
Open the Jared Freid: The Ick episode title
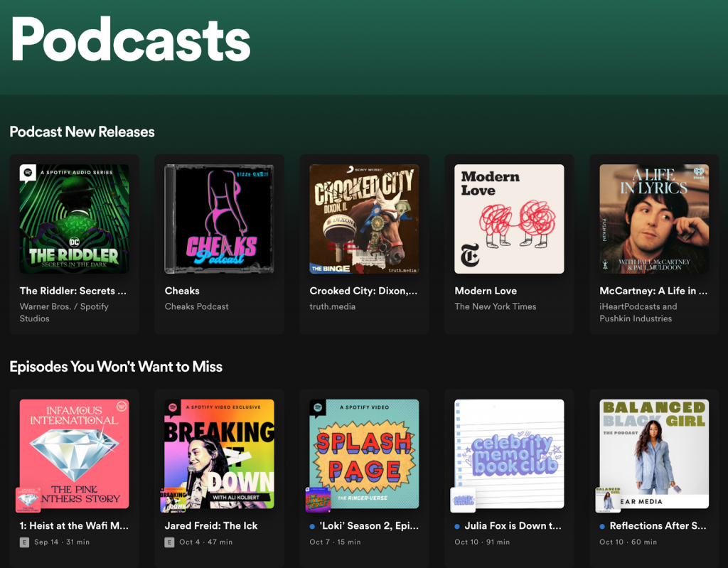tap(211, 526)
